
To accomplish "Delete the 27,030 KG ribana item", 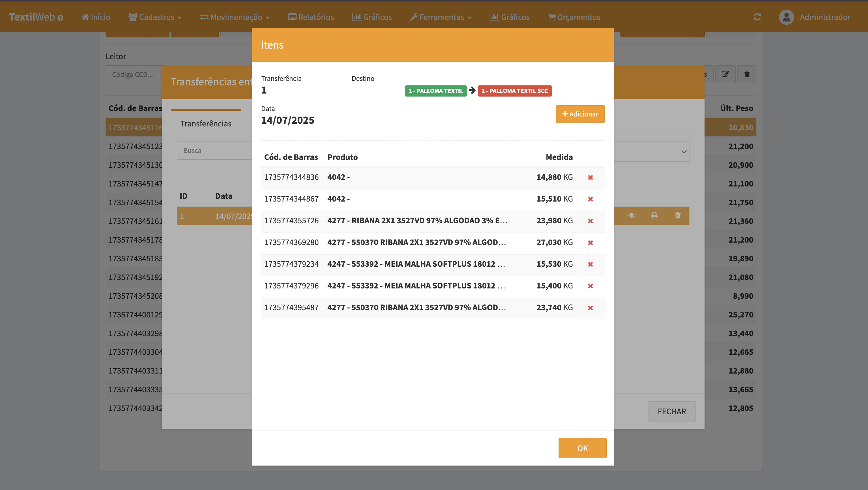I will point(590,243).
